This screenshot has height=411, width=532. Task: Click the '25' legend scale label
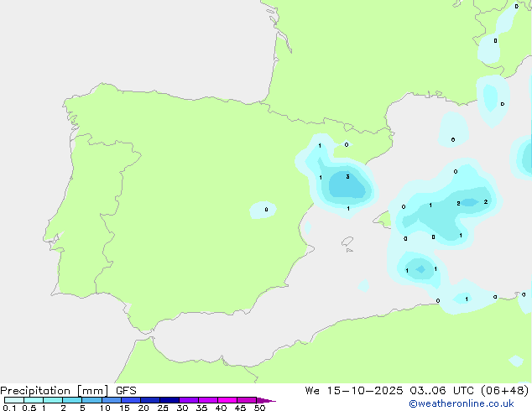pos(163,408)
